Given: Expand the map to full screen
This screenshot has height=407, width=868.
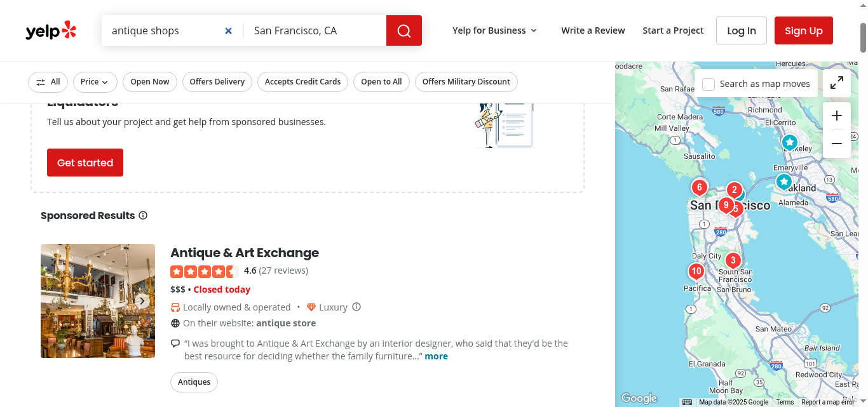Looking at the screenshot, I should (837, 82).
